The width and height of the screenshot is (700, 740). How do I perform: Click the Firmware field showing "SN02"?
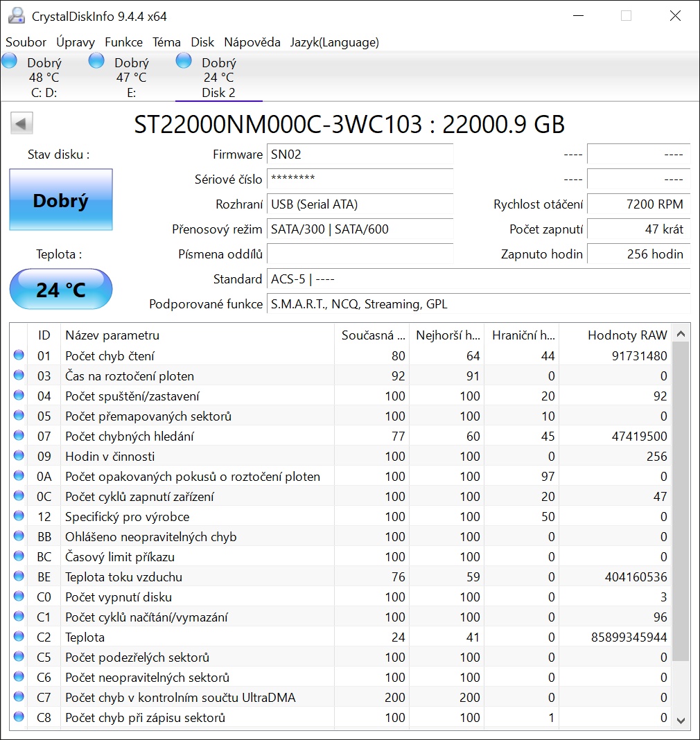coord(360,154)
